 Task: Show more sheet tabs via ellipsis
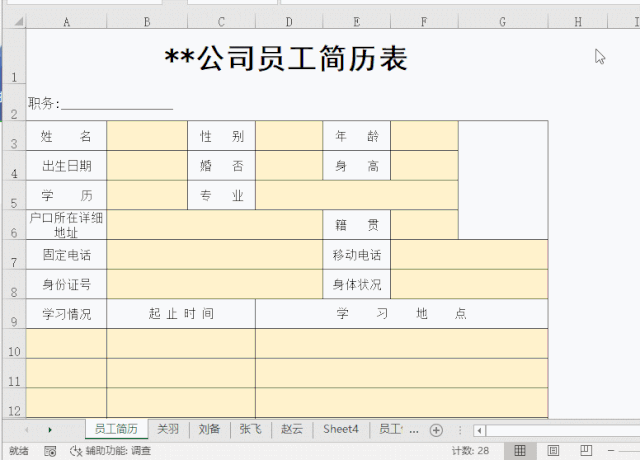tap(414, 430)
